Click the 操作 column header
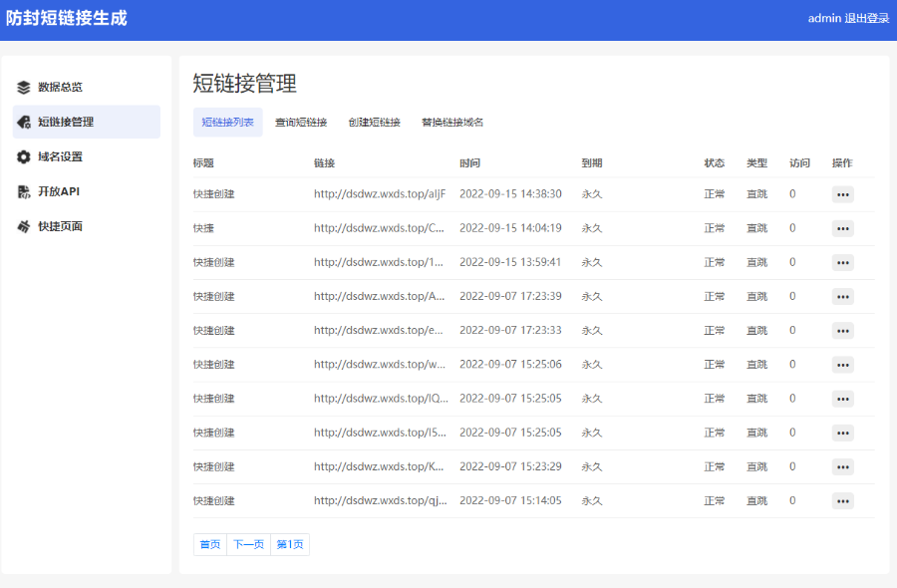The width and height of the screenshot is (897, 588). click(842, 163)
